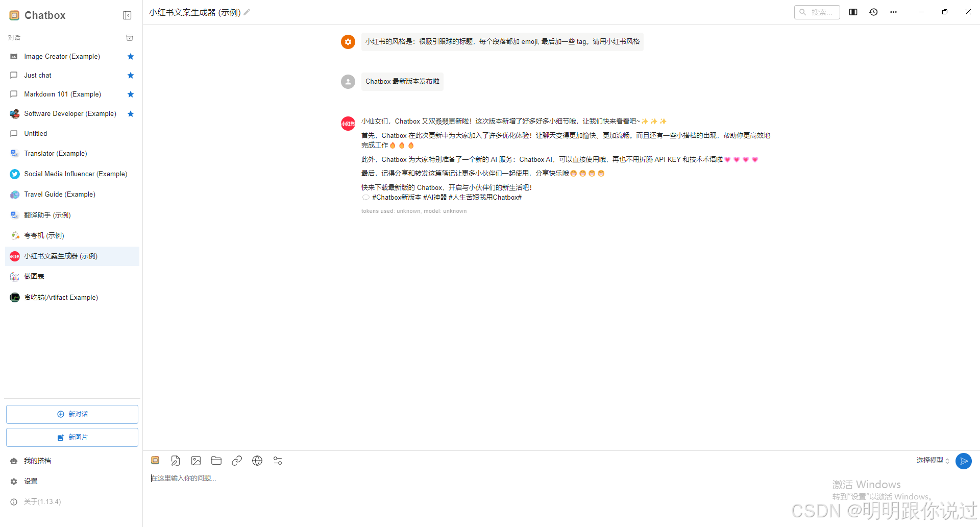Collapse the sidebar with the panel icon
Screen dimensions: 980x527
[127, 15]
